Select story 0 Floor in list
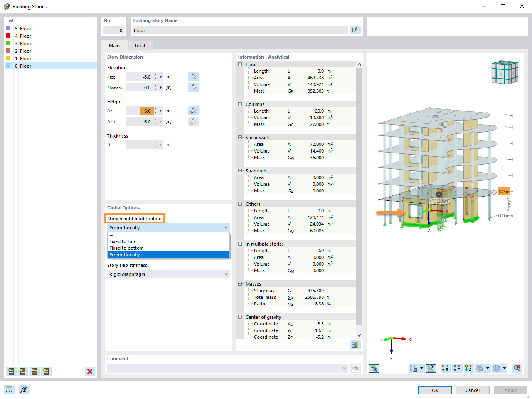Image resolution: width=532 pixels, height=399 pixels. [x=51, y=66]
